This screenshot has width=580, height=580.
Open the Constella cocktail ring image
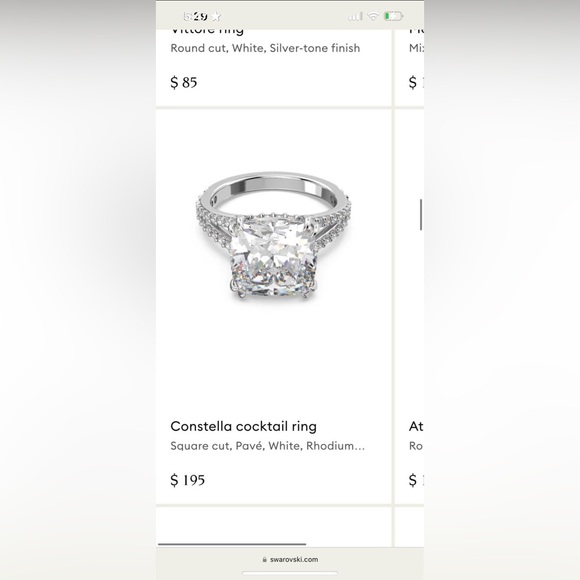[x=274, y=236]
